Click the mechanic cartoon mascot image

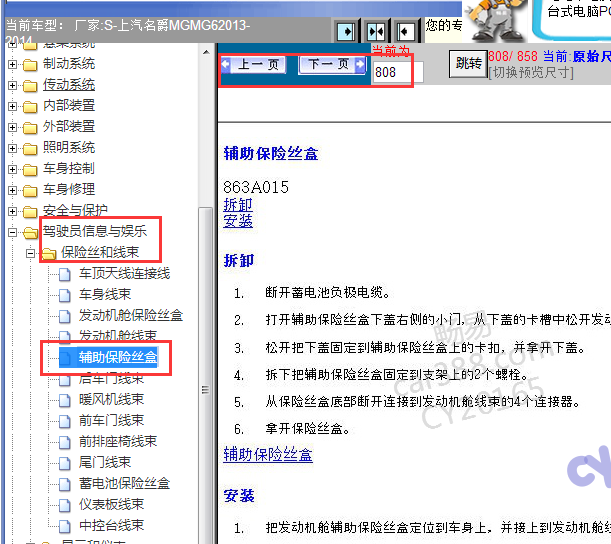coord(496,20)
